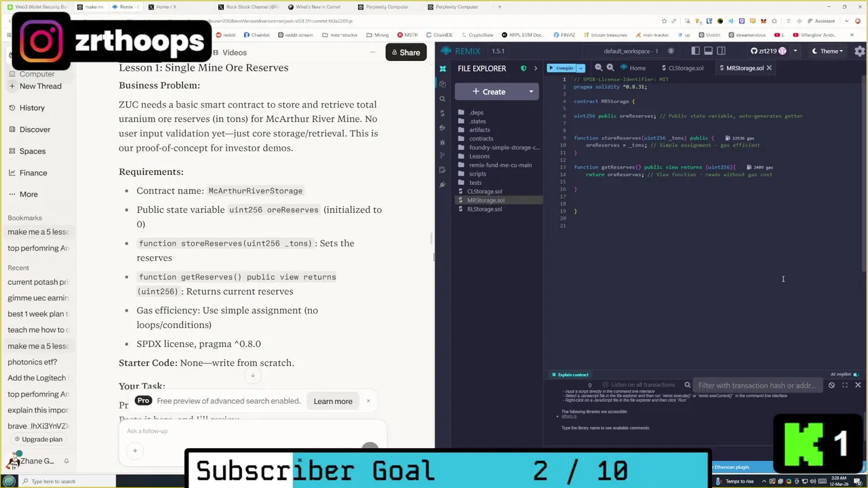This screenshot has height=488, width=868.
Task: Open the Plugin manager plug icon
Action: [443, 184]
